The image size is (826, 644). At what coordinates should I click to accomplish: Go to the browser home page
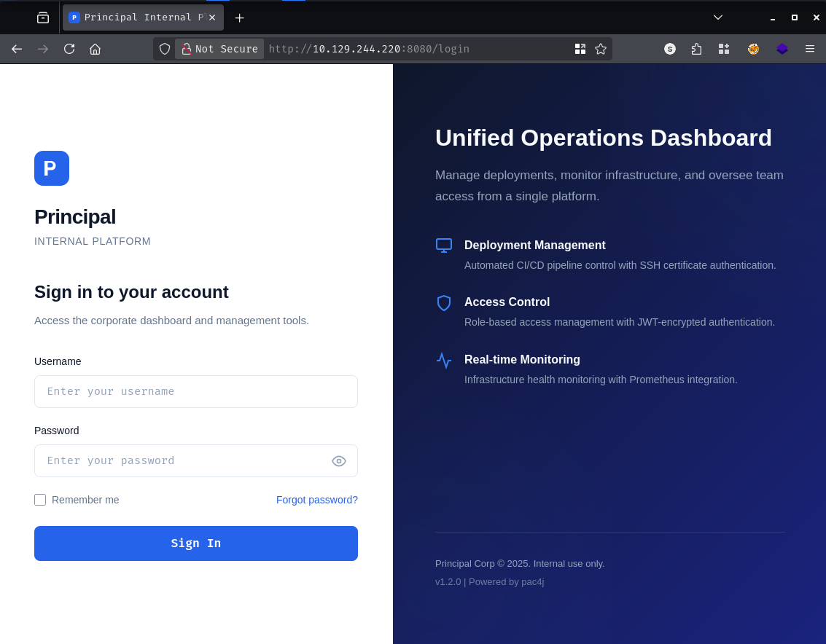coord(95,49)
